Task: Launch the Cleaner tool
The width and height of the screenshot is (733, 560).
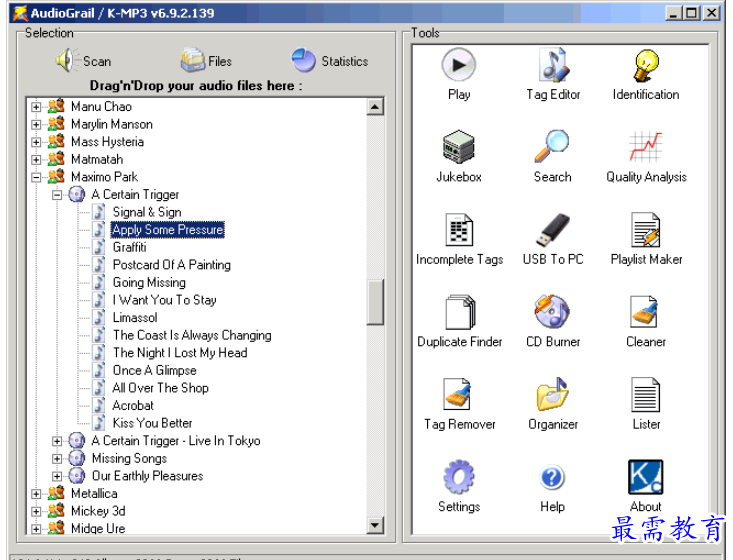Action: (x=646, y=322)
